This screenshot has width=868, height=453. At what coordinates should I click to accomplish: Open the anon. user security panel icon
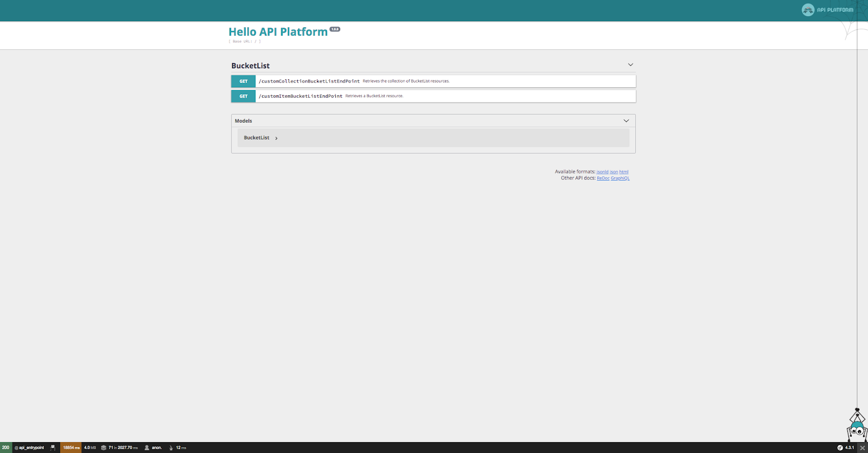tap(146, 448)
